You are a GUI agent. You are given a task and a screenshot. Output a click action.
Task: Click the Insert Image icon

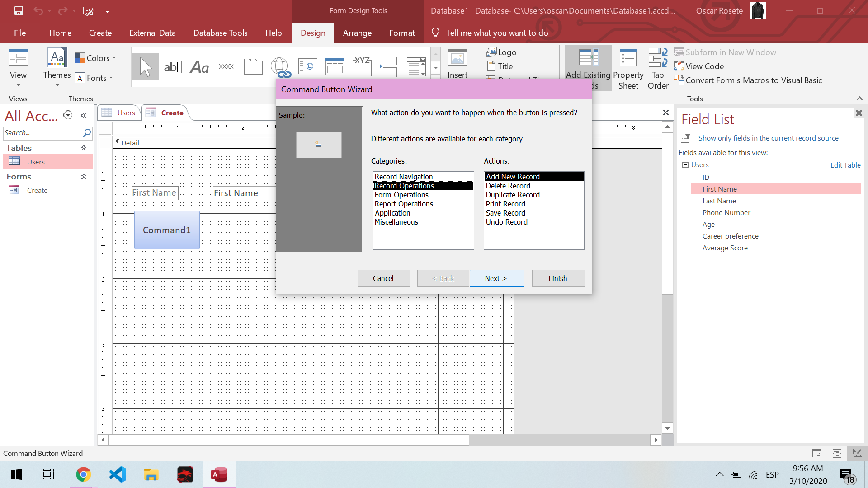click(458, 63)
